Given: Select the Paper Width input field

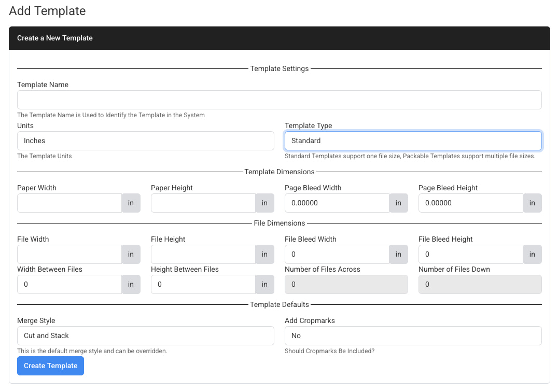Looking at the screenshot, I should pos(69,203).
